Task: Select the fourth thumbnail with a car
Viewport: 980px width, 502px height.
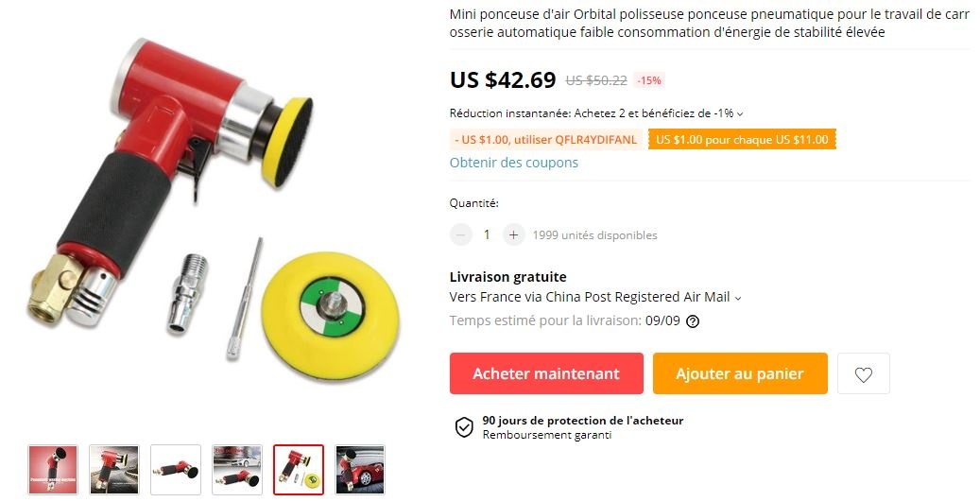Action: point(237,470)
